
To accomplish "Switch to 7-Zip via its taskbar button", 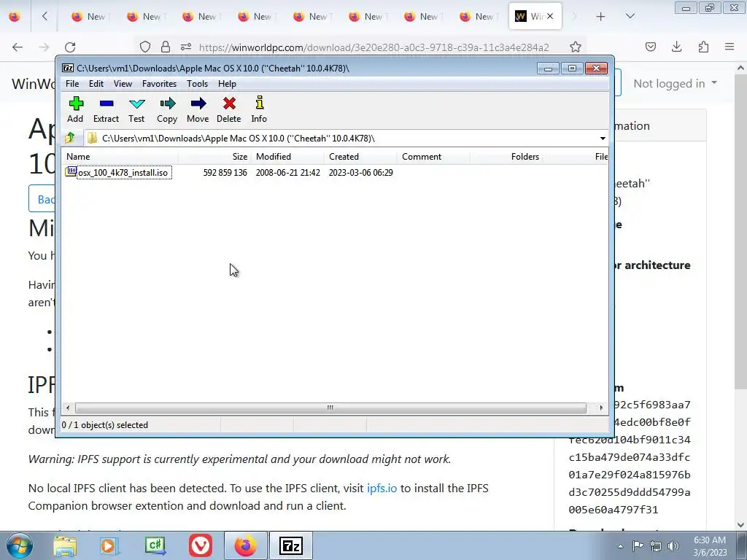I will (291, 545).
